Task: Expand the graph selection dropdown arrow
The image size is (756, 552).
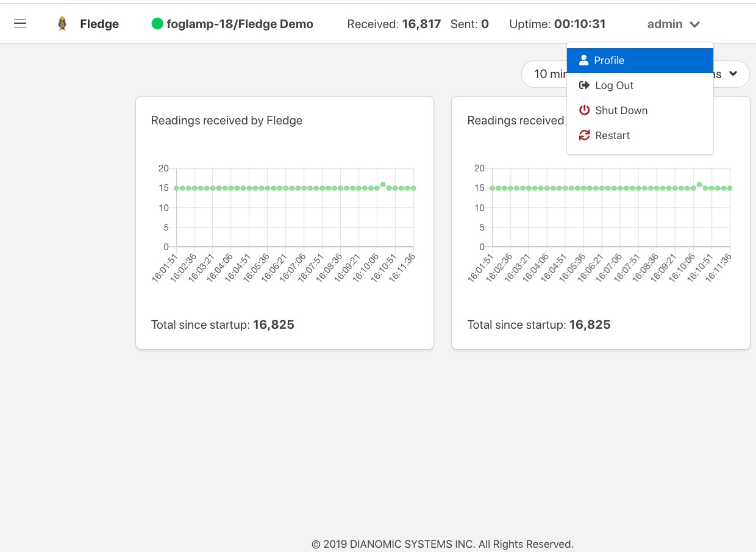Action: pos(733,74)
